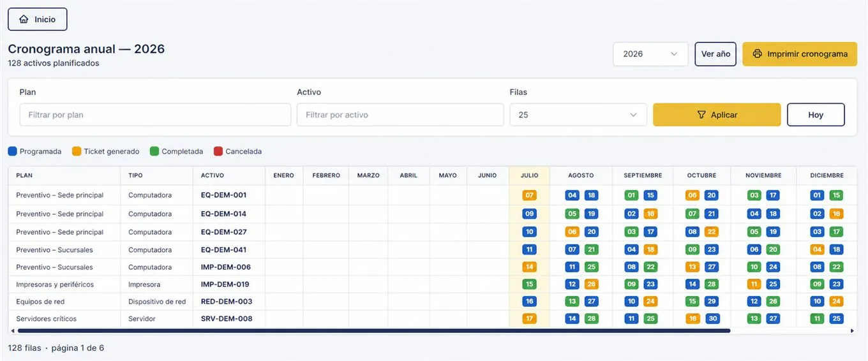Click the left arrow of horizontal scrollbar
Viewport: 868px width, 361px height.
(13, 331)
